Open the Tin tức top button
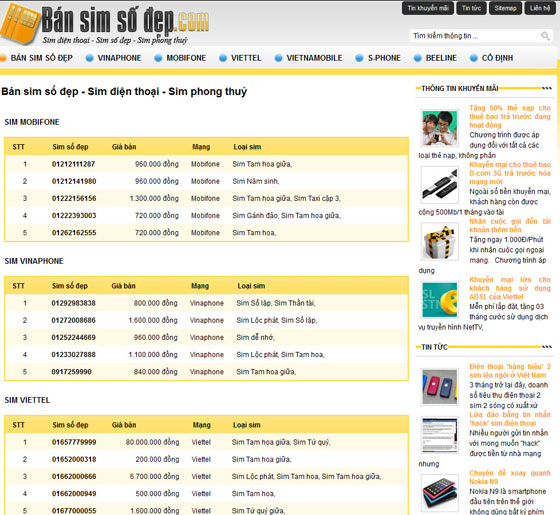Image resolution: width=560 pixels, height=515 pixels. [471, 8]
